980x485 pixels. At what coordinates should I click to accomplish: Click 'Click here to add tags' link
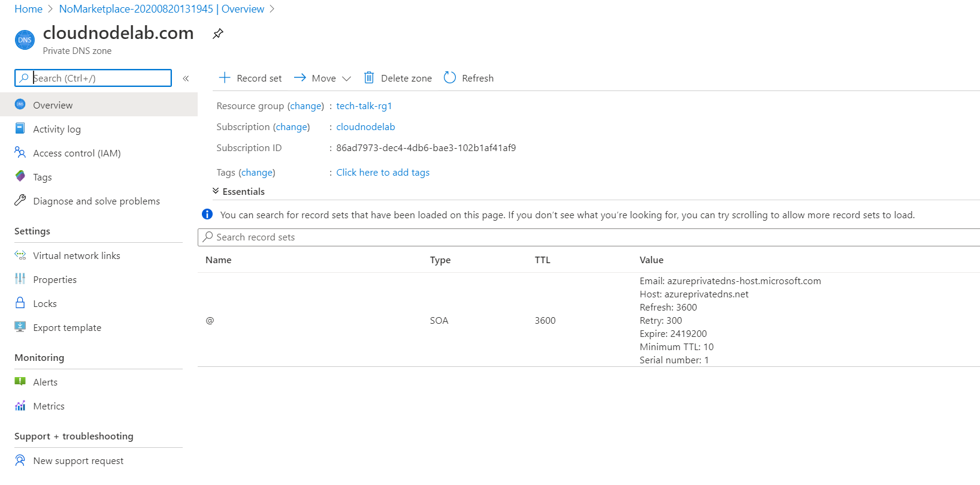[x=383, y=172]
